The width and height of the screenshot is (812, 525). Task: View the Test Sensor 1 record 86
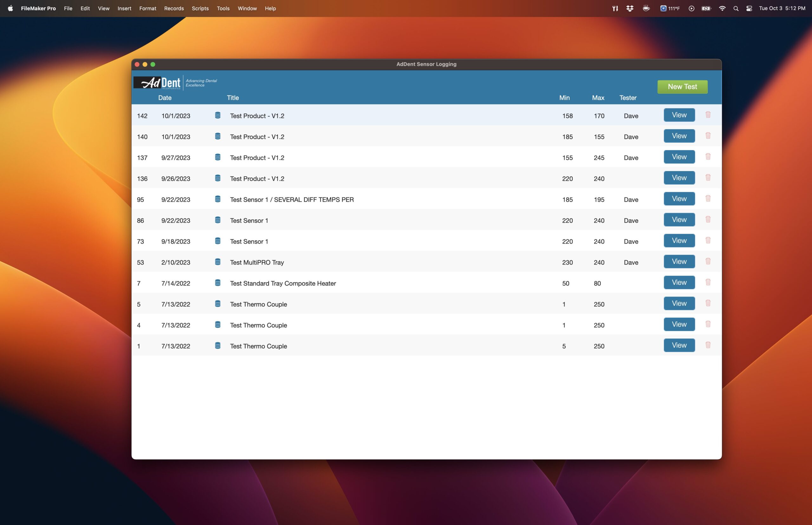coord(679,220)
